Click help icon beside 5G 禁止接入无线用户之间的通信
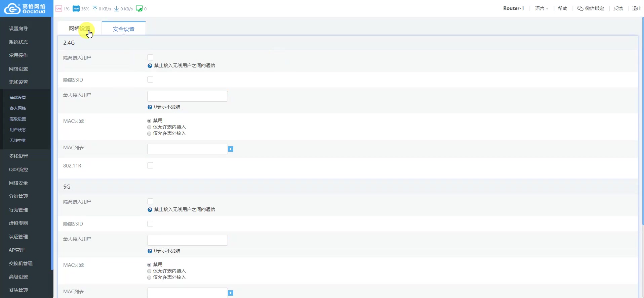644x298 pixels. (150, 210)
